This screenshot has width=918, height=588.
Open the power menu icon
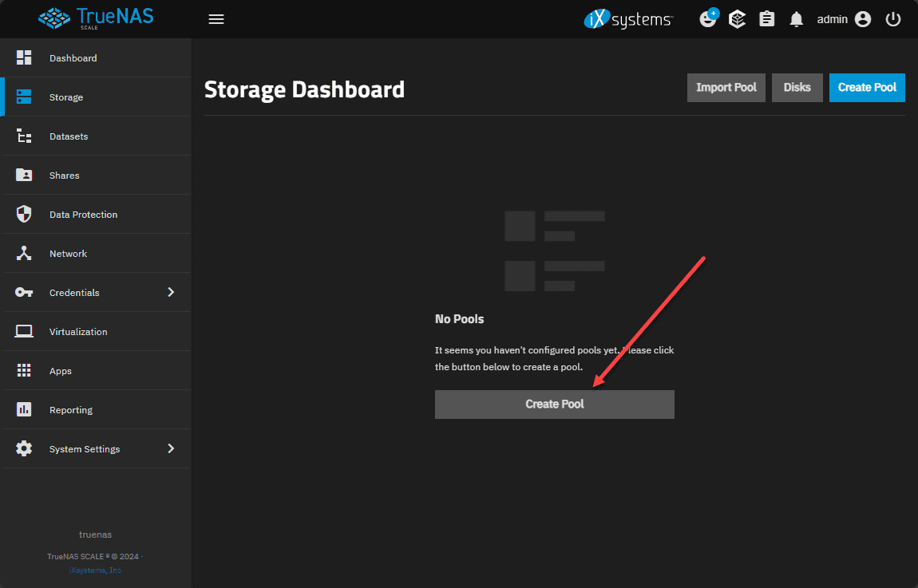(x=892, y=18)
